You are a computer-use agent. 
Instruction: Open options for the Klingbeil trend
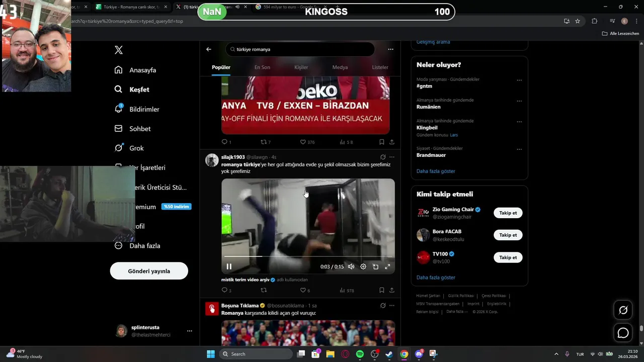519,122
